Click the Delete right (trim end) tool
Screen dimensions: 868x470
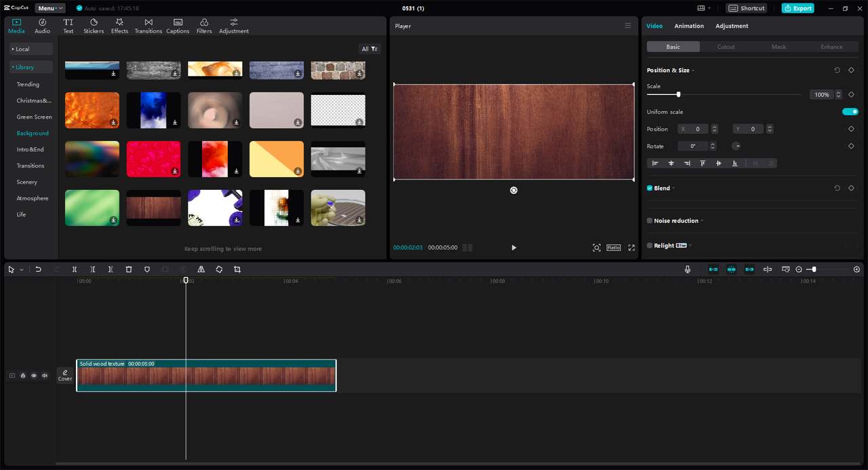click(x=111, y=269)
